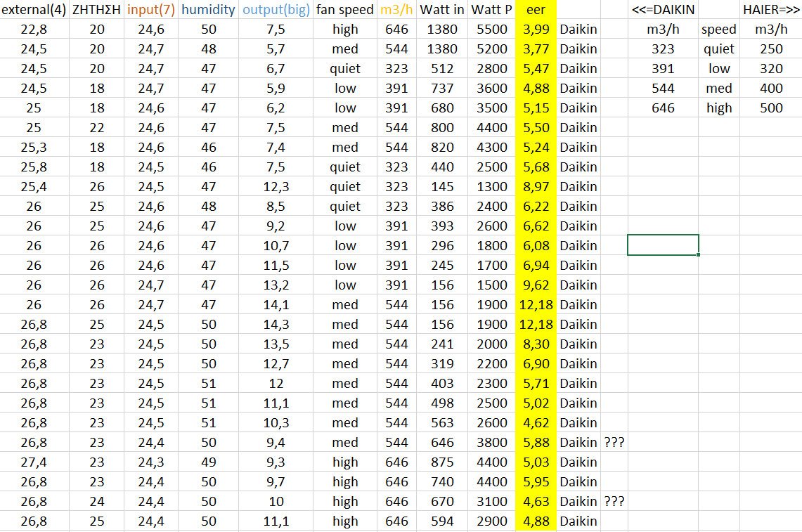Click the humidity value 49

(208, 462)
